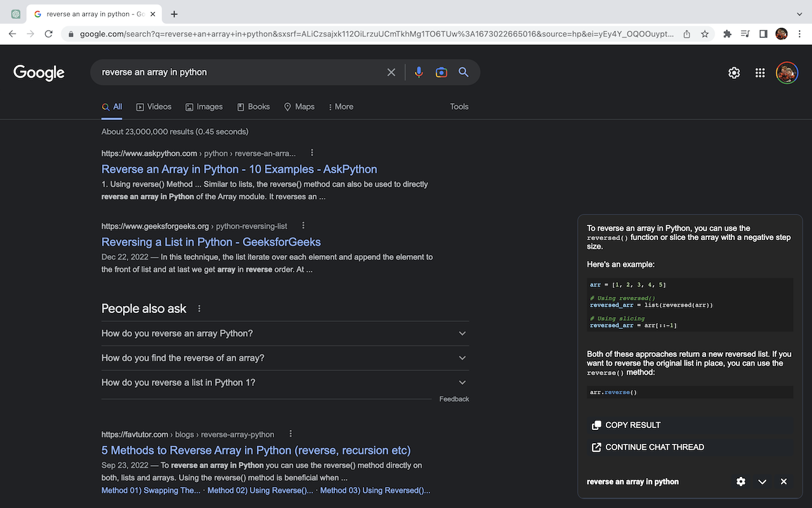Switch to the pinned ChatGPT tab

(x=16, y=14)
